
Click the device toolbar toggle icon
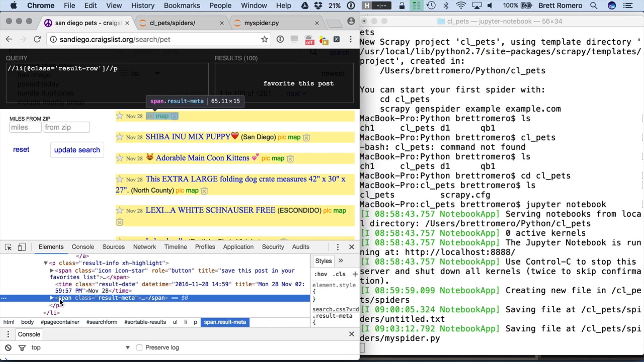pos(22,247)
